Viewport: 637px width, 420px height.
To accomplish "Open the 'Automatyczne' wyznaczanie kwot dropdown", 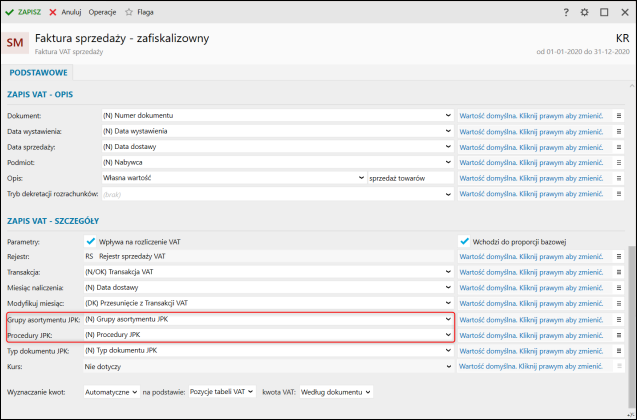I will click(x=133, y=391).
